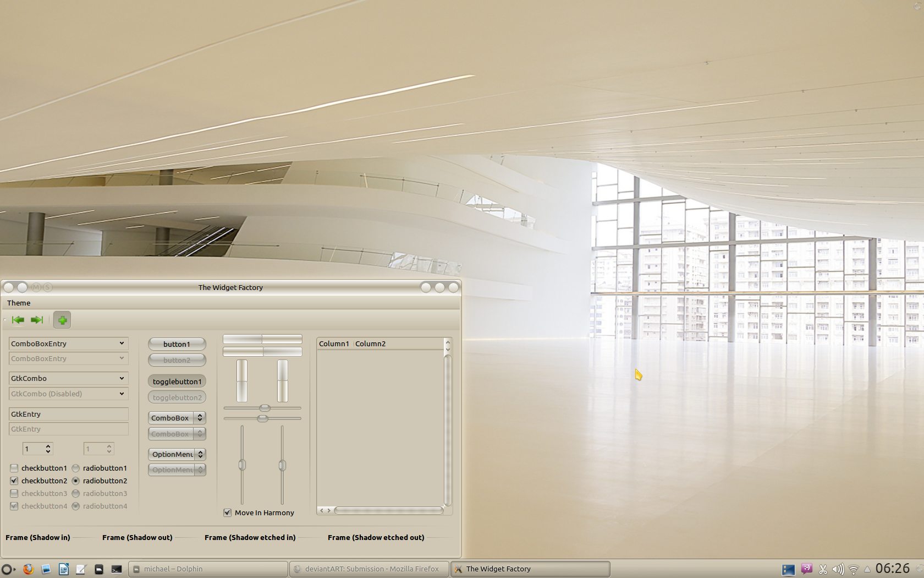
Task: Open the GtkCombo dropdown arrow
Action: coord(122,378)
